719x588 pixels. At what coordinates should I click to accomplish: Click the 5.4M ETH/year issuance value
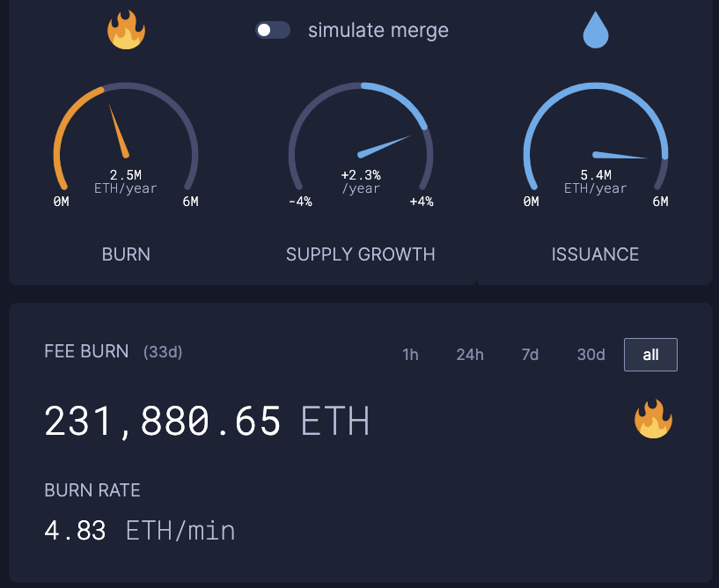click(x=596, y=181)
